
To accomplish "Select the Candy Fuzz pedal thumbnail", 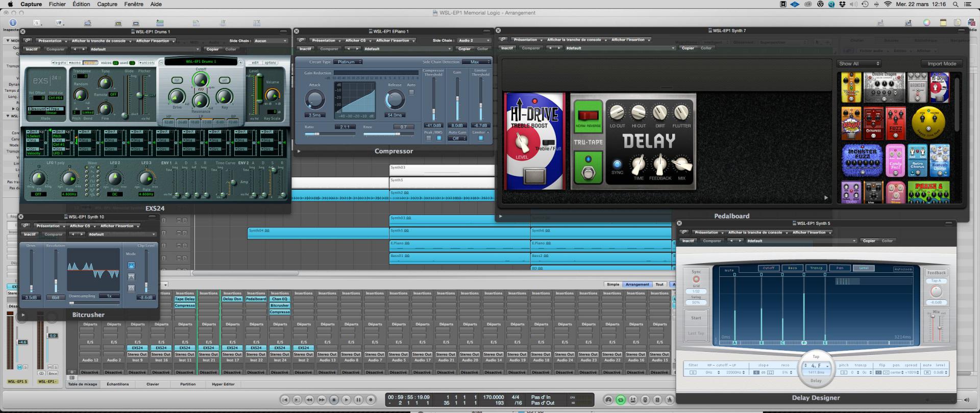I will [895, 160].
